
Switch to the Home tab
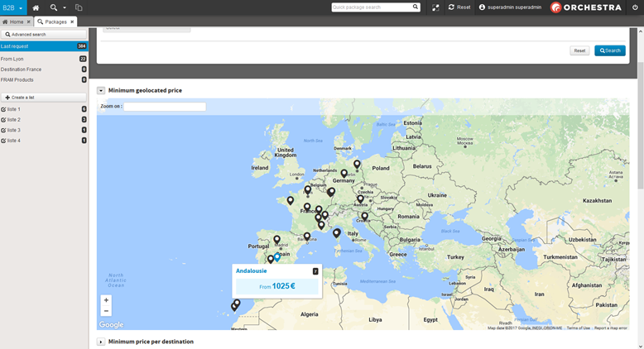point(14,22)
